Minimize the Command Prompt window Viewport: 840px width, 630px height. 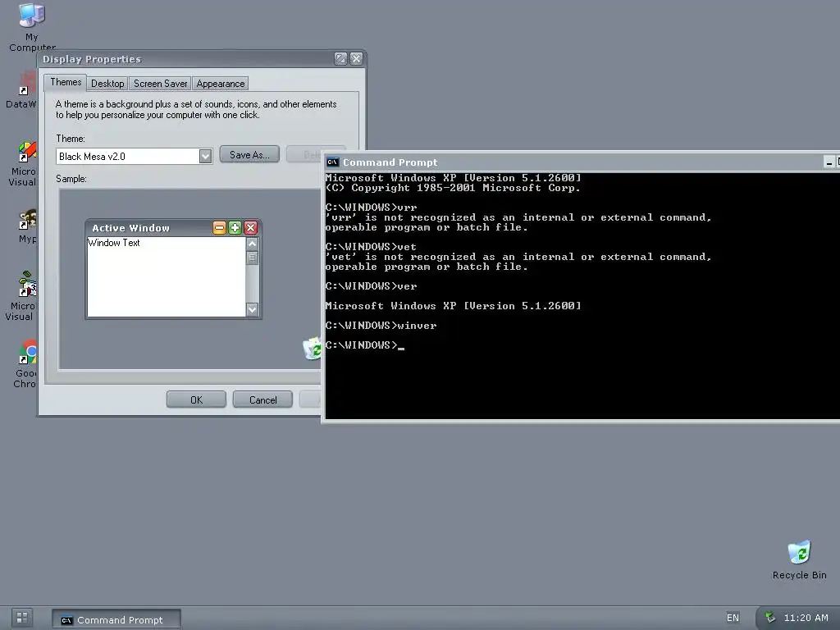[829, 162]
